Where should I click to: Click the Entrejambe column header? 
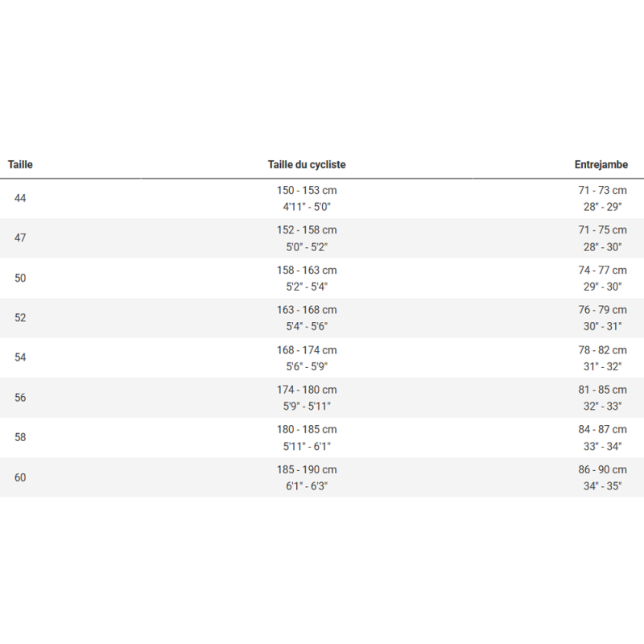(x=601, y=165)
